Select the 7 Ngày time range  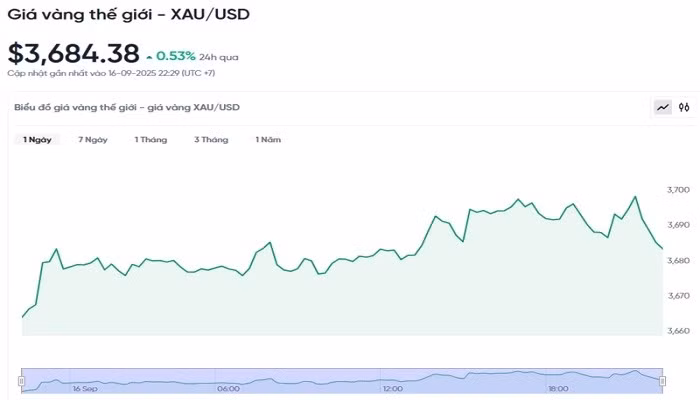click(x=93, y=140)
